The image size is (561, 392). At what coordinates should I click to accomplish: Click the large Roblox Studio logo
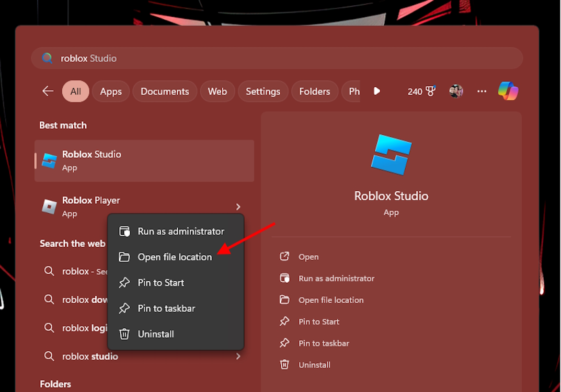pos(391,154)
